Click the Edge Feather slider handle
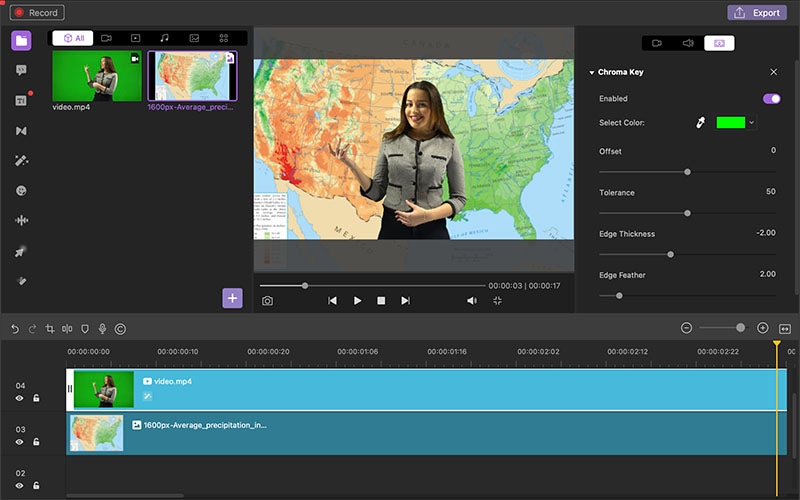 [619, 295]
